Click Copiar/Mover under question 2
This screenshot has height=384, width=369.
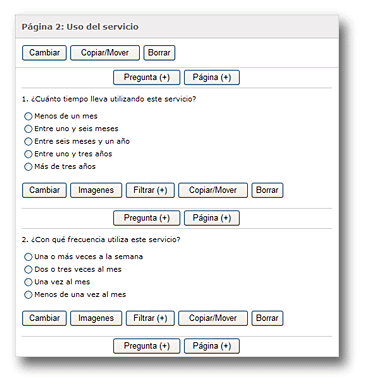point(213,318)
